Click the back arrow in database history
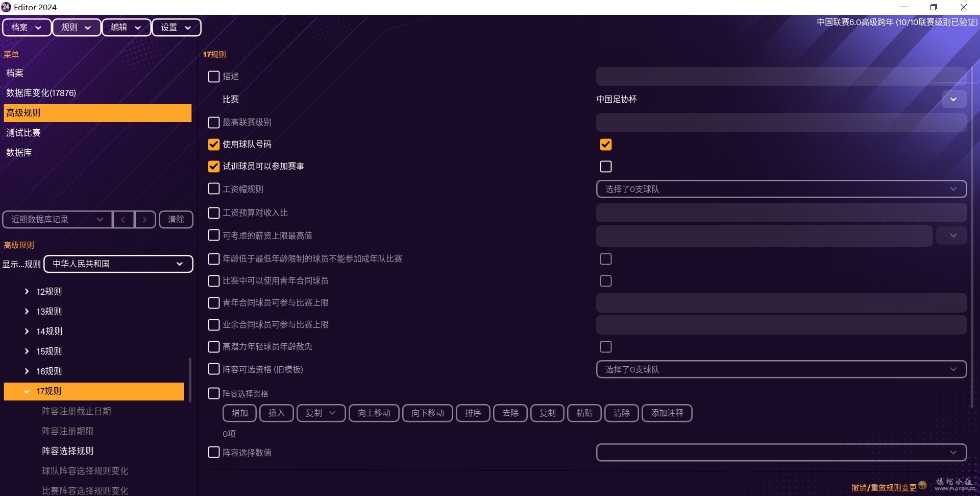Image resolution: width=980 pixels, height=496 pixels. pyautogui.click(x=123, y=220)
